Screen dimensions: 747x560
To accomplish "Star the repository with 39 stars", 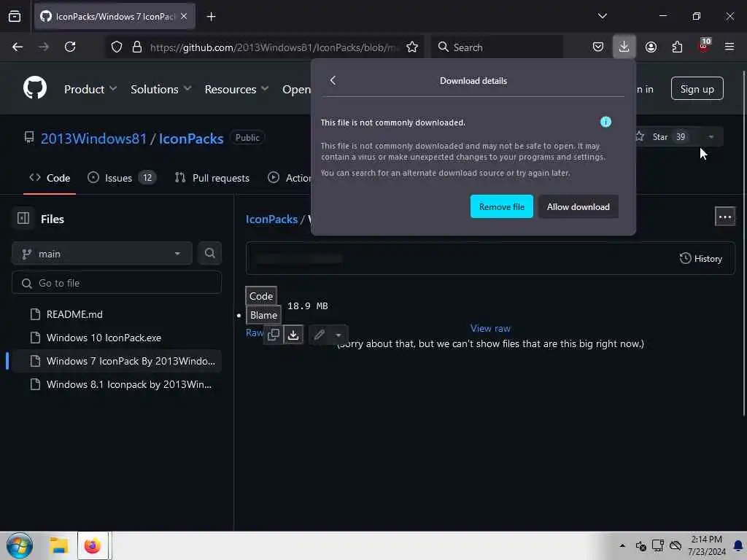I will pos(662,137).
